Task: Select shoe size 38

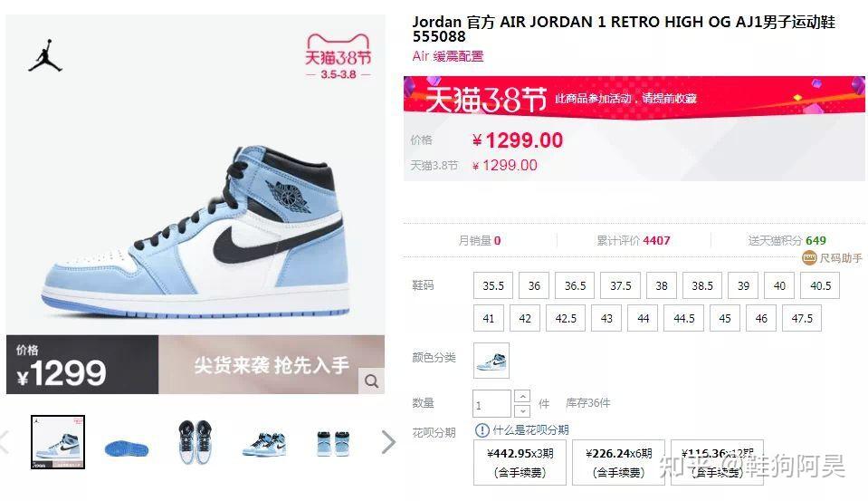Action: (x=662, y=286)
